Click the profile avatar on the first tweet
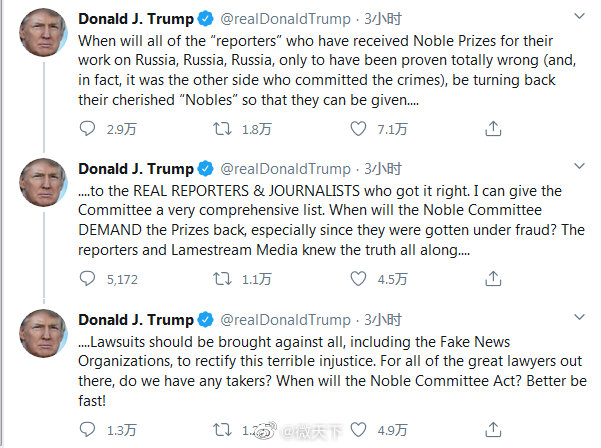The width and height of the screenshot is (601, 448). (43, 38)
